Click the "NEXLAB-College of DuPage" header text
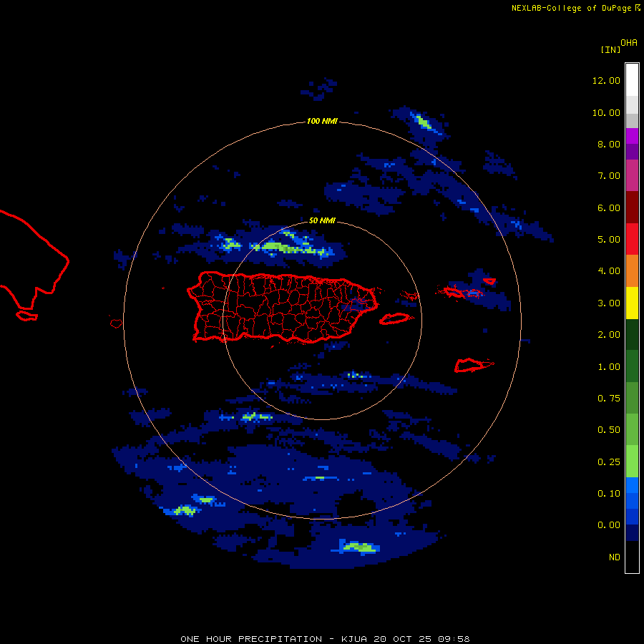 coord(571,8)
